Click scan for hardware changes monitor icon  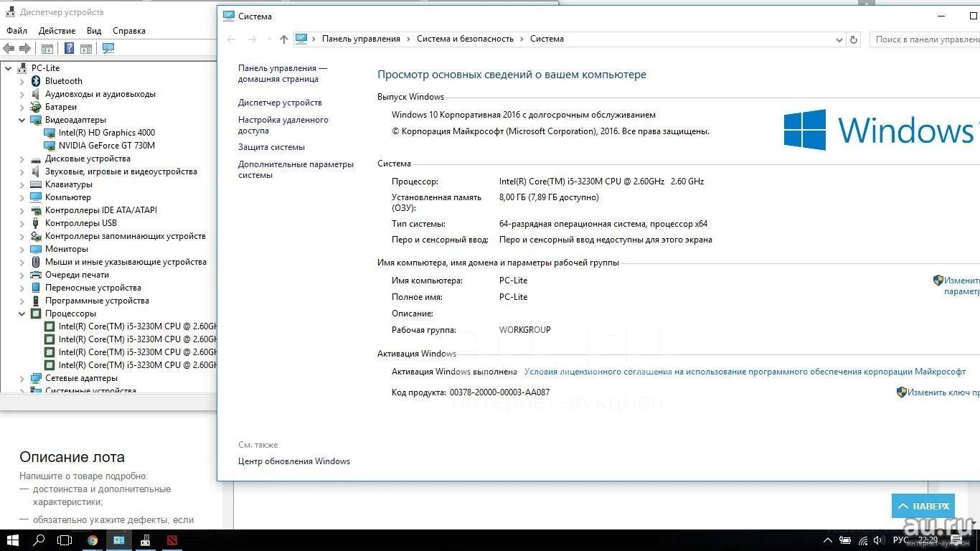click(108, 49)
